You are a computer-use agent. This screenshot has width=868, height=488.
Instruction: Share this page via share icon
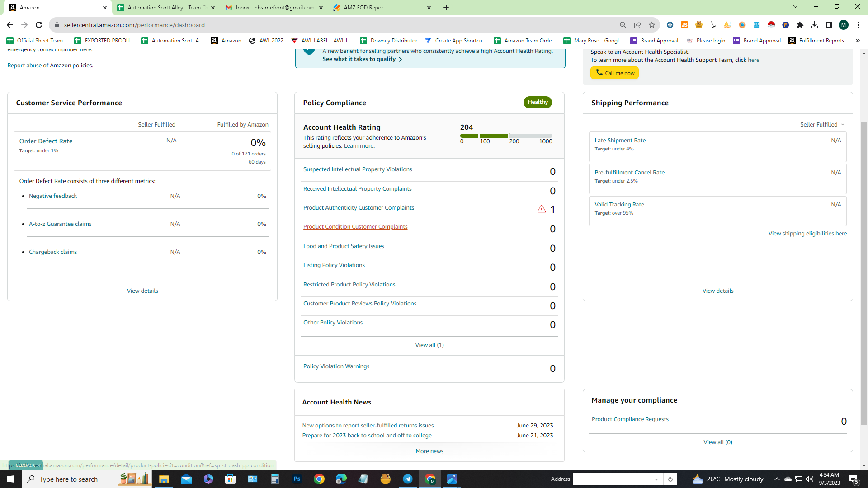pos(637,25)
